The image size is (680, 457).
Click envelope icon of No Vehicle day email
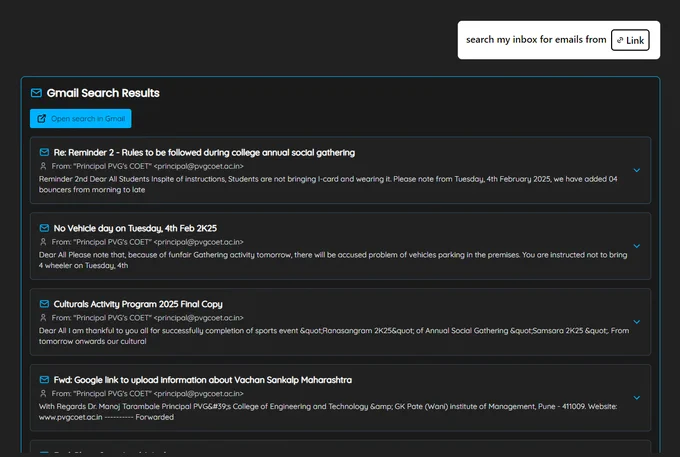[44, 228]
